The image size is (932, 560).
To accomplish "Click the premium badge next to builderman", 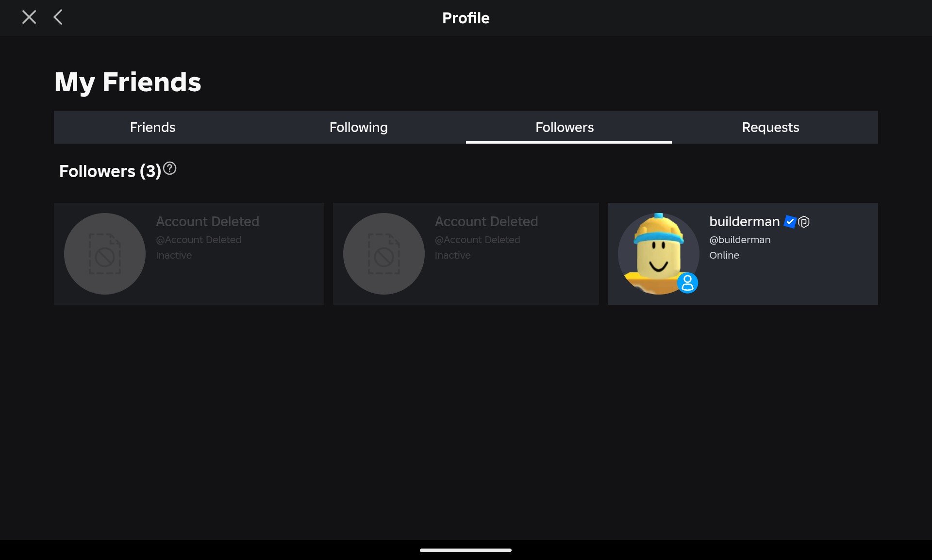I will 804,222.
